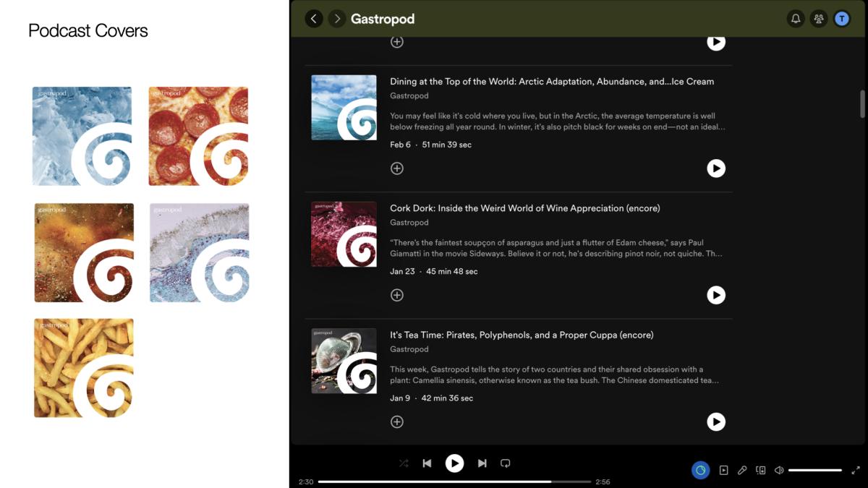Click the "Jan 23 · 45 min 48 sec" text

434,271
